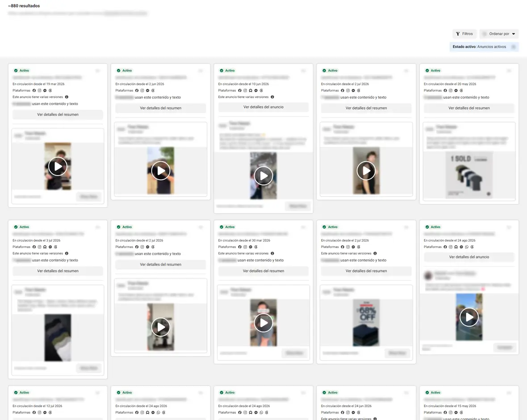Image resolution: width=527 pixels, height=420 pixels.
Task: Click the Instagram platform icon in the 19 mar 2026 card
Action: click(39, 90)
